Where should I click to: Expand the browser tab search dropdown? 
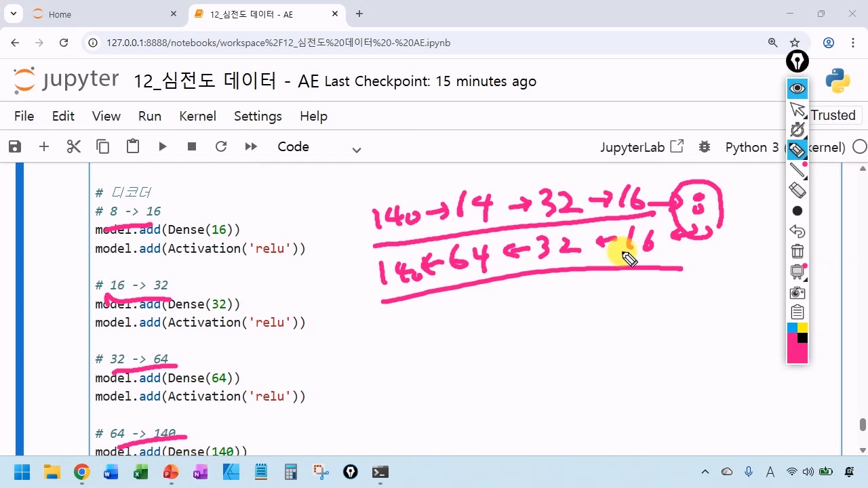pos(13,14)
